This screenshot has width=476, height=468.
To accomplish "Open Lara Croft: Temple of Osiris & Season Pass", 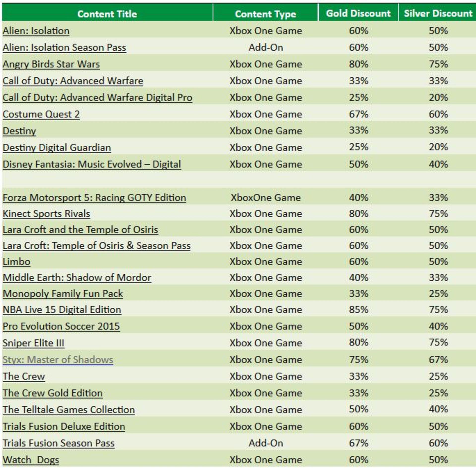I will click(x=97, y=246).
